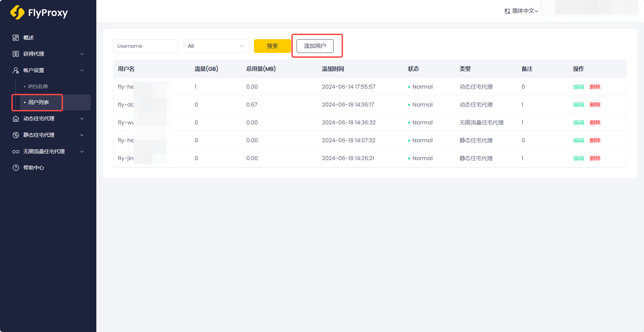Click 删除 for the 2024-06-18 14:36:32 row
This screenshot has height=332, width=644.
595,123
